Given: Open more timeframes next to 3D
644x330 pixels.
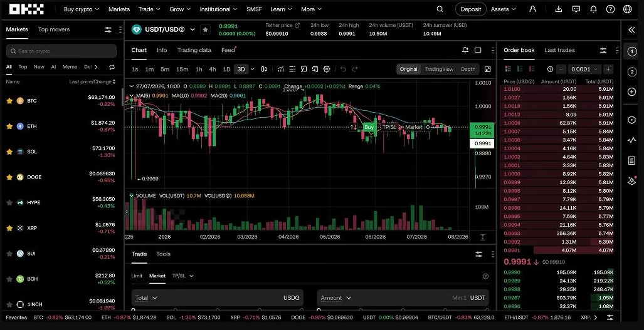Looking at the screenshot, I should click(x=252, y=70).
